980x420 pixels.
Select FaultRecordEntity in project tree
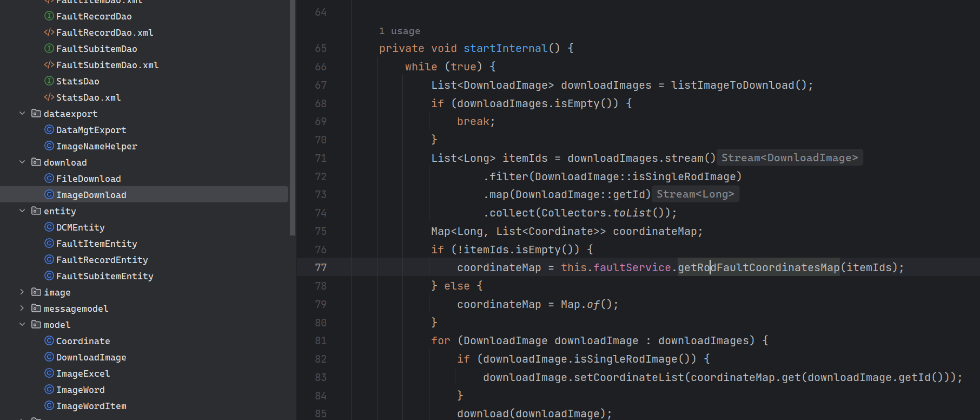click(x=102, y=260)
